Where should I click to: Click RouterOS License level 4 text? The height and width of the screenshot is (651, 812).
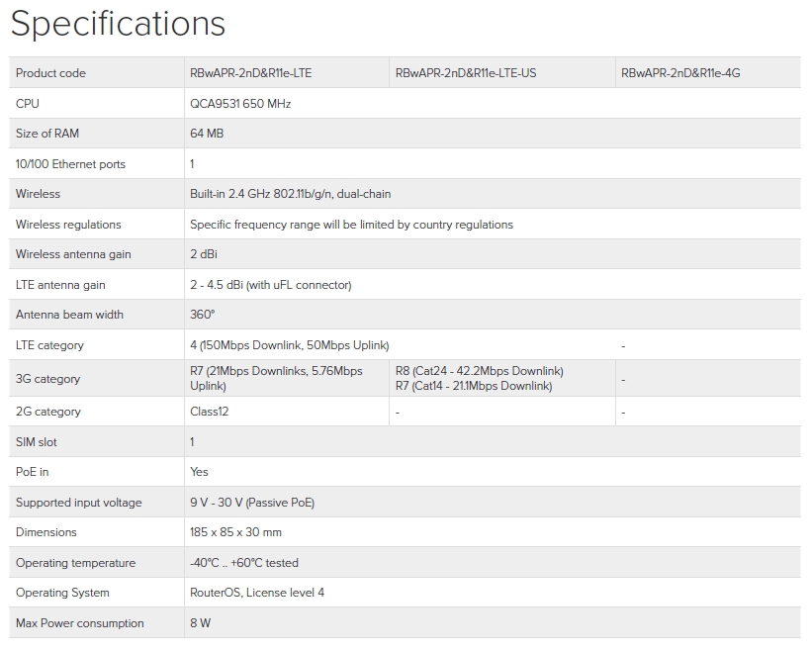coord(256,593)
